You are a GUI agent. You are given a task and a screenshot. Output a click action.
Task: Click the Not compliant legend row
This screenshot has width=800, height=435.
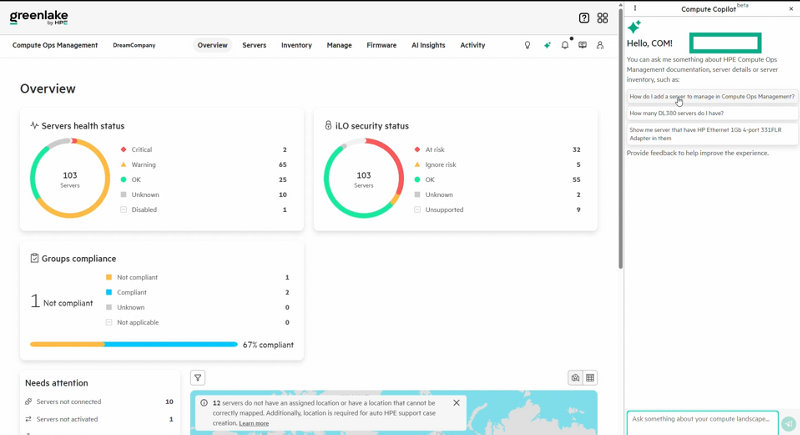(x=197, y=277)
